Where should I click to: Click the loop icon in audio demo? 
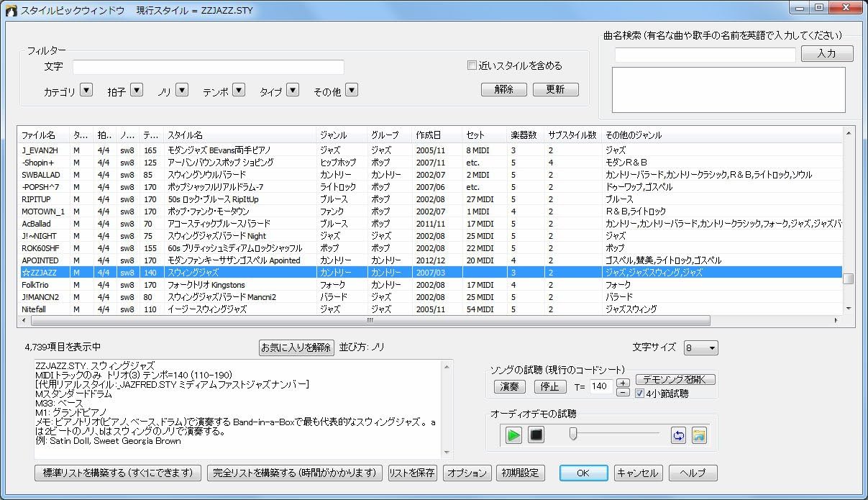pos(678,435)
